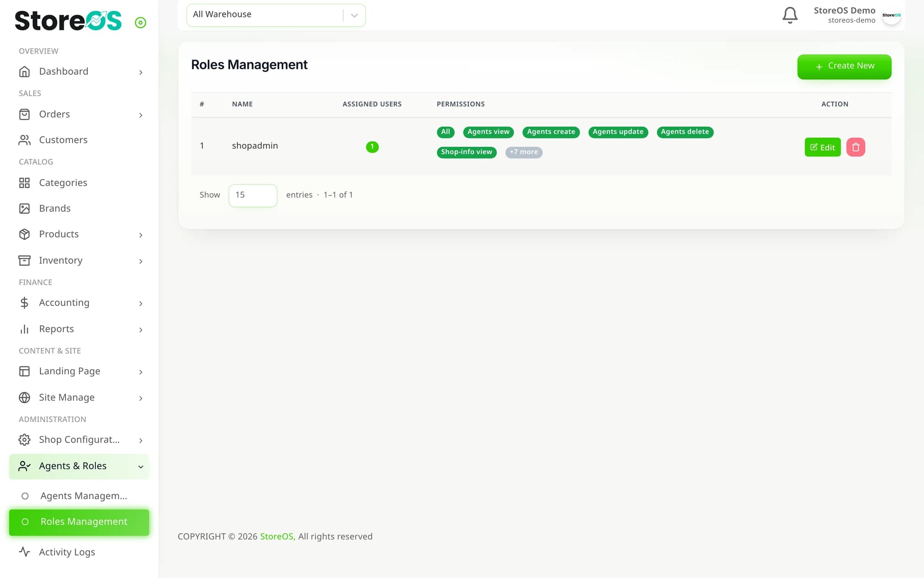Click the Categories grid icon
This screenshot has width=924, height=578.
(24, 183)
